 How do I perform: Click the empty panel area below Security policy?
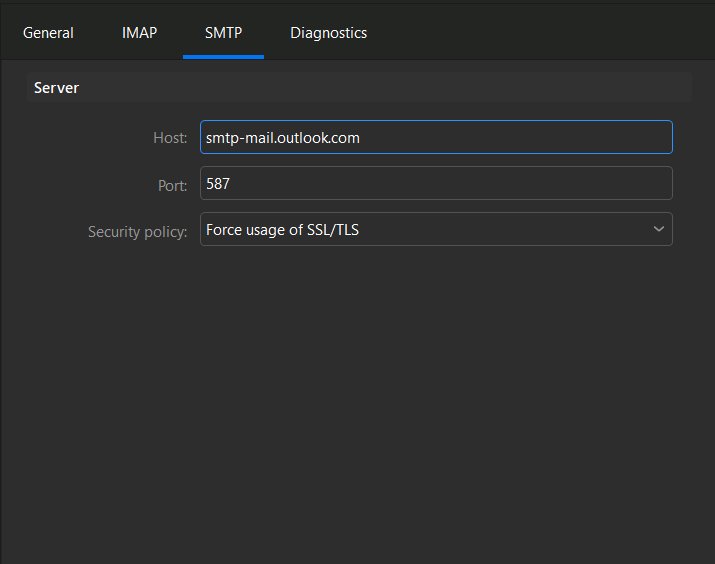(x=358, y=401)
